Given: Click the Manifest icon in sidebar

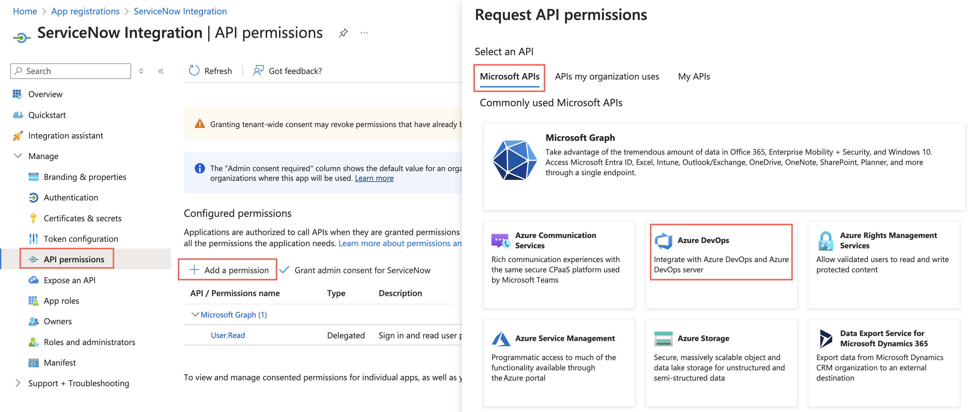Looking at the screenshot, I should click(33, 363).
